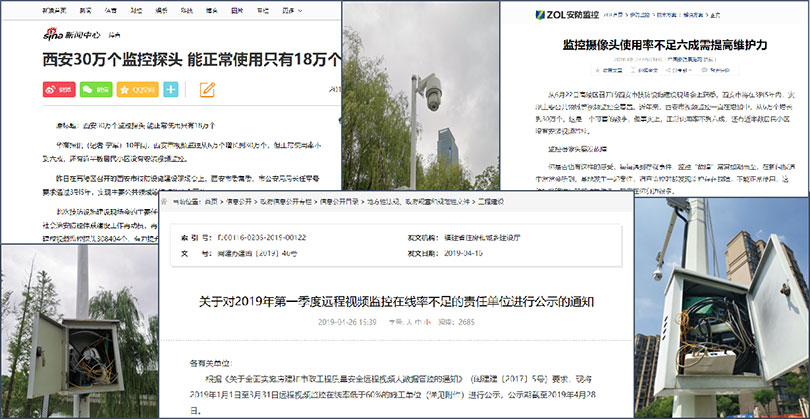Click the orange edit comment icon
Viewport: 810px width, 419px height.
(207, 89)
